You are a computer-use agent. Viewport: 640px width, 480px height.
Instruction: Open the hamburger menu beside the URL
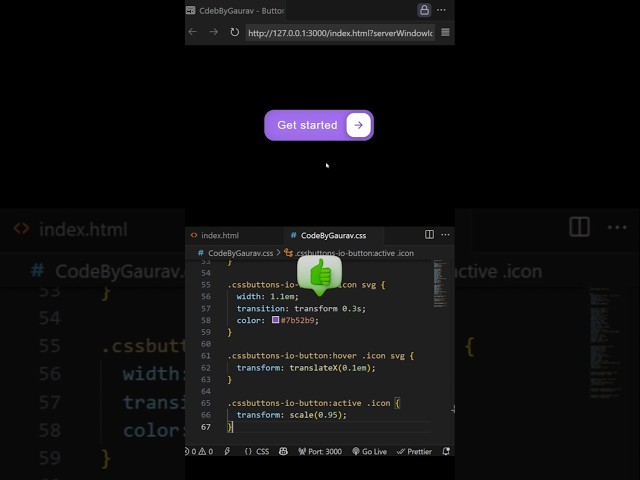[x=445, y=32]
